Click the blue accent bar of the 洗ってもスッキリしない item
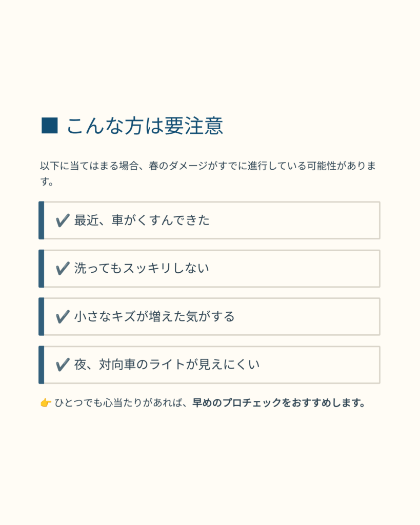 41,268
